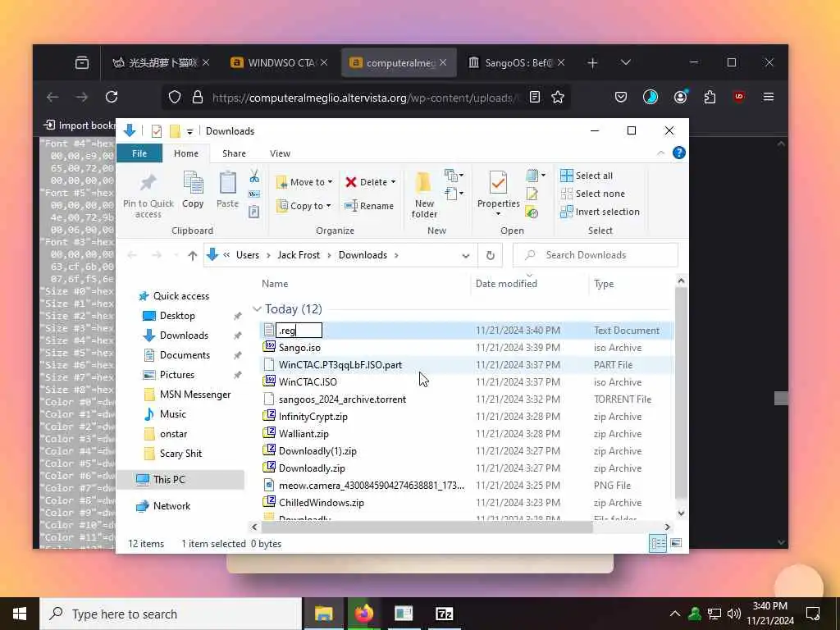This screenshot has width=840, height=630.
Task: Sort by Date modified column header
Action: 506,283
